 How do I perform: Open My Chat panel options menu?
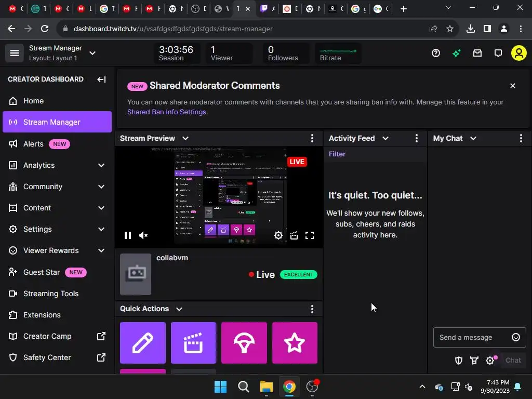coord(521,138)
